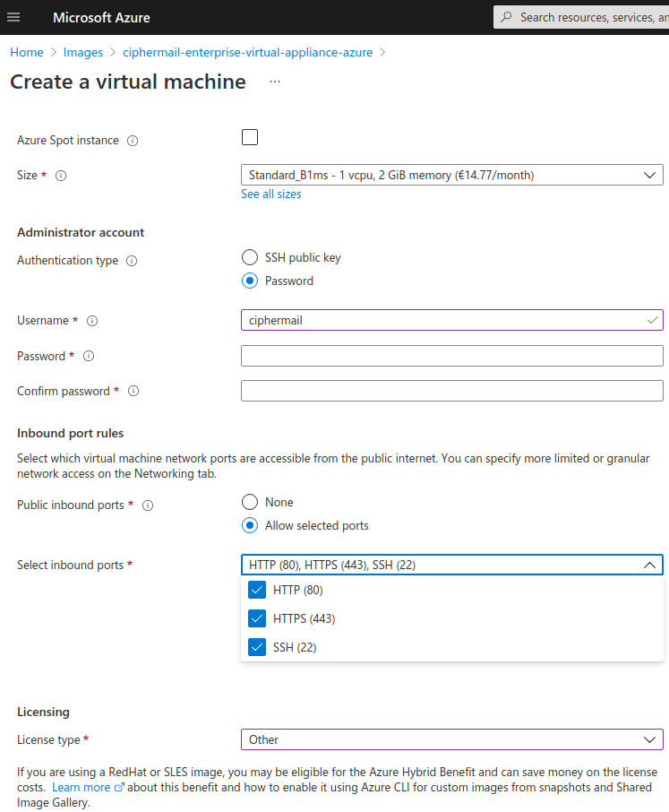Open the Size dropdown

[451, 175]
